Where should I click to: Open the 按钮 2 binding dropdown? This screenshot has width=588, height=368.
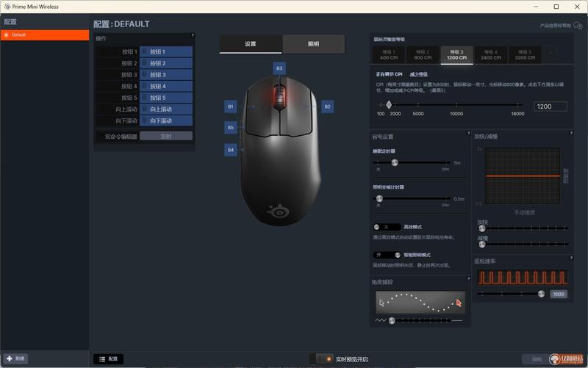coord(166,63)
